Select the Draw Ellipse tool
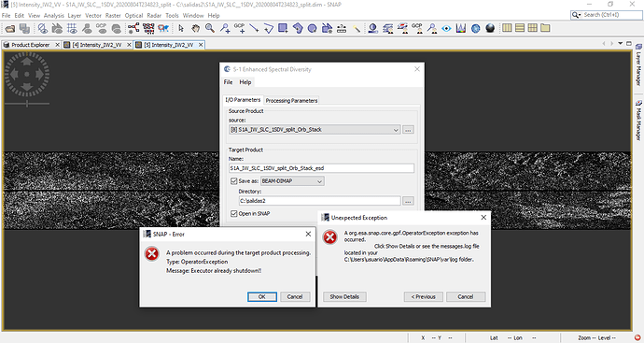This screenshot has width=644, height=343. [312, 28]
